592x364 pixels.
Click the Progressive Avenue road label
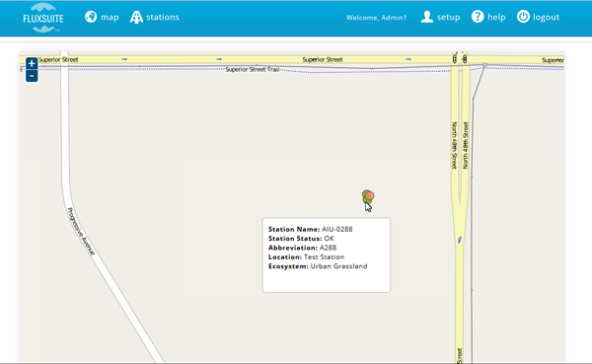coord(81,232)
